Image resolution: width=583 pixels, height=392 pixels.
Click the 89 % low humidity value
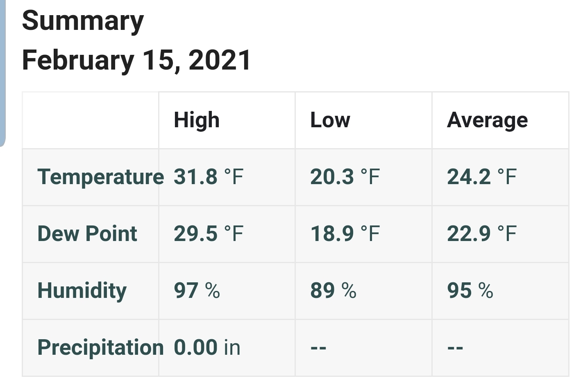tap(333, 291)
